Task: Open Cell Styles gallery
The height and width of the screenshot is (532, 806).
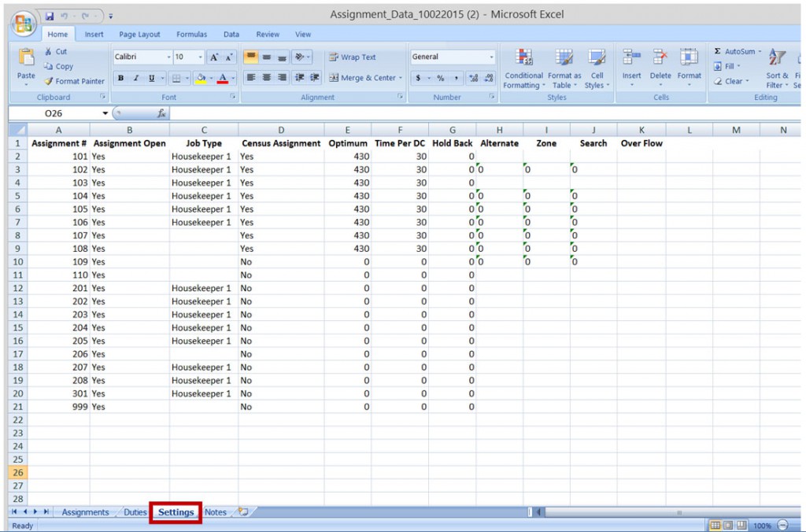Action: click(597, 69)
